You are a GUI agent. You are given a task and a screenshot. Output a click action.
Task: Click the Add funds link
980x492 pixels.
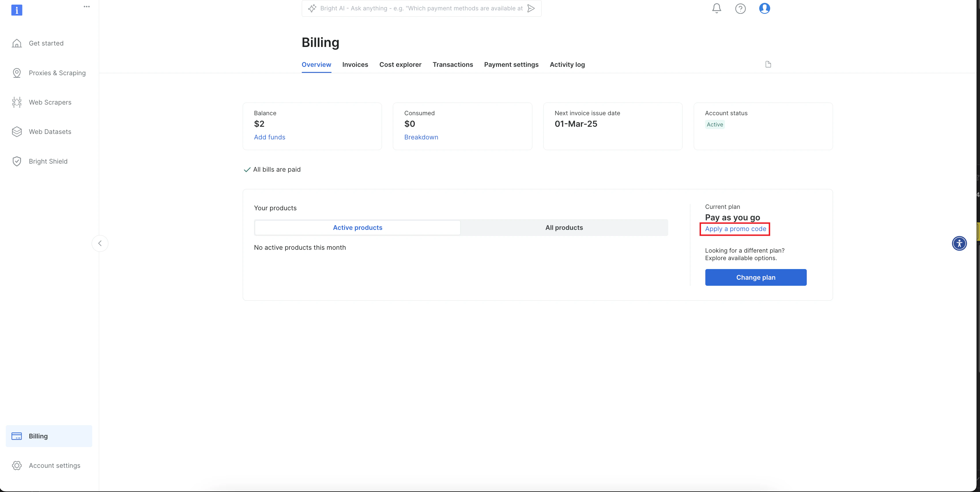[x=269, y=137]
